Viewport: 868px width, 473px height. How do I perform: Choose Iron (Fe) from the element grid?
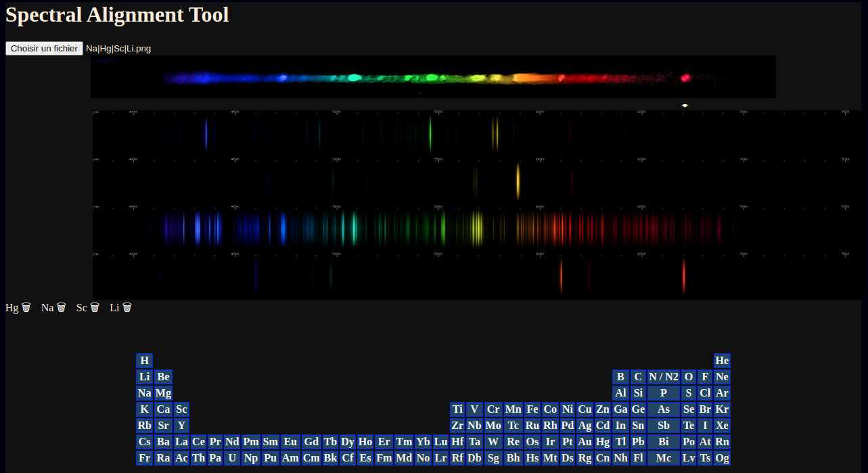[x=532, y=409]
